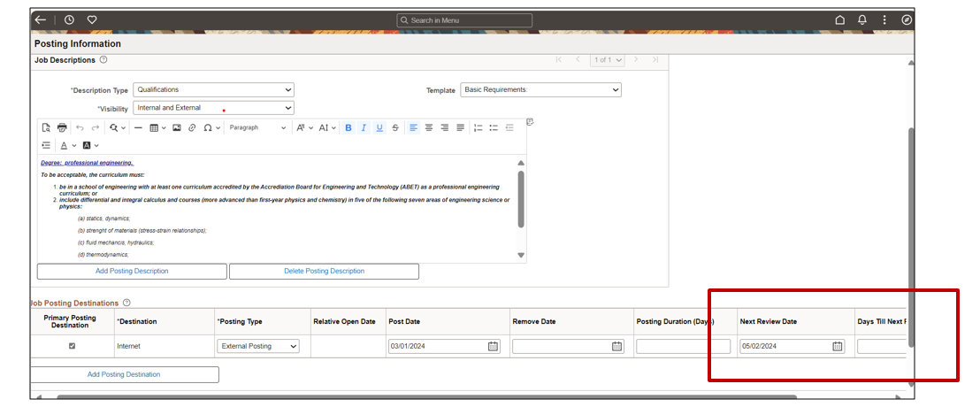Open the Posting Type dropdown
Screen dimensions: 980x407
258,346
